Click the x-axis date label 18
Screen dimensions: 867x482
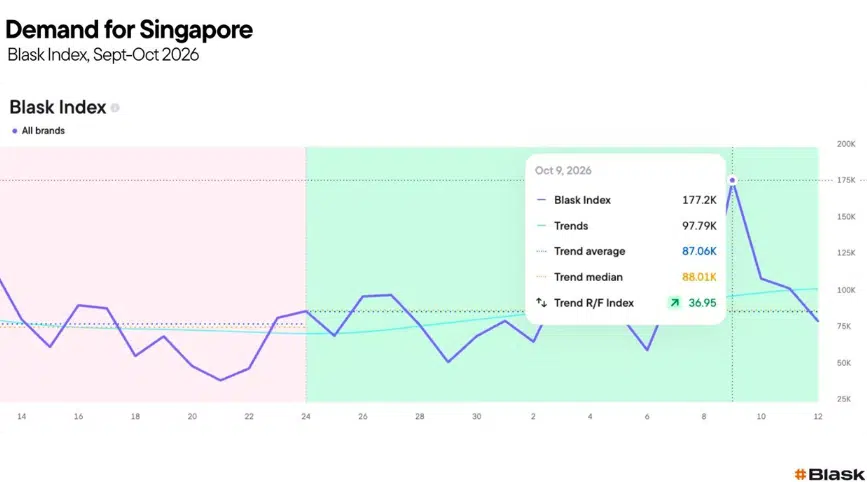click(x=135, y=416)
